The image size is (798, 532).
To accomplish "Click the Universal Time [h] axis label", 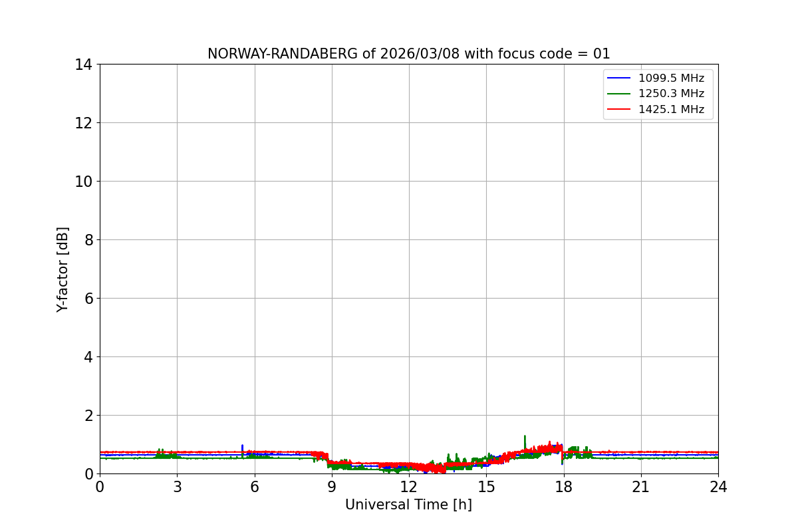I will point(408,505).
